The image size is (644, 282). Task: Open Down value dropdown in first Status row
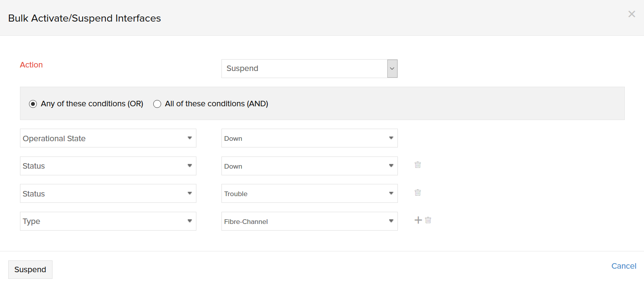309,166
